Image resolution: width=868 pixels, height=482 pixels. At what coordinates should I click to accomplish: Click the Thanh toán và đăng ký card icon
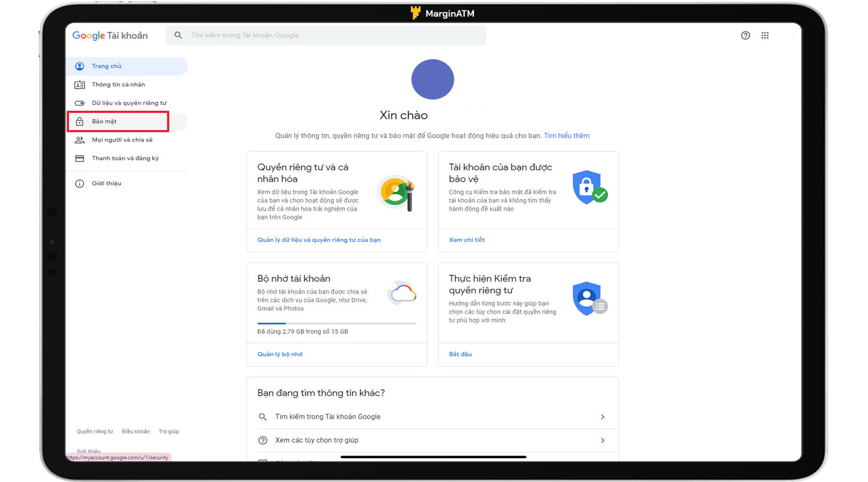(x=80, y=158)
